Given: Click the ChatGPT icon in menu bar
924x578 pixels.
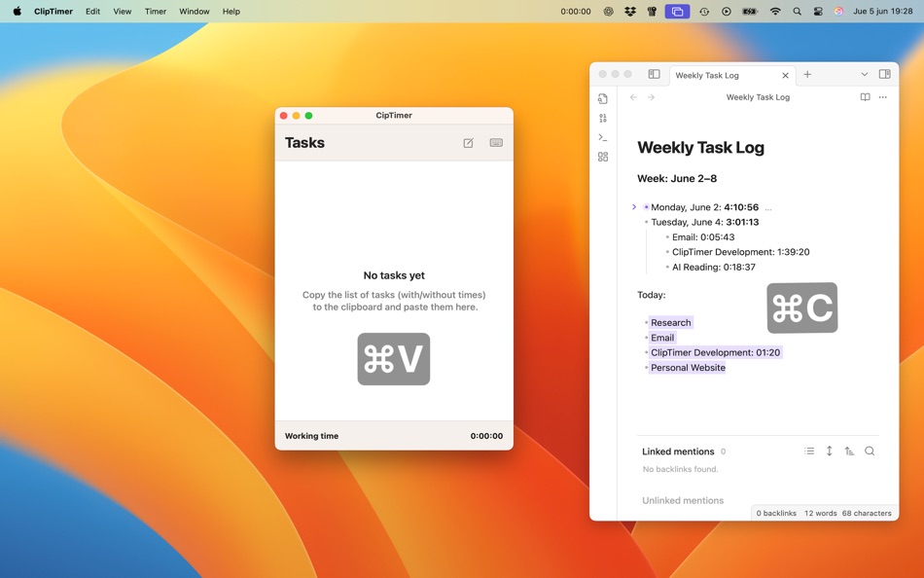Looking at the screenshot, I should (x=608, y=12).
